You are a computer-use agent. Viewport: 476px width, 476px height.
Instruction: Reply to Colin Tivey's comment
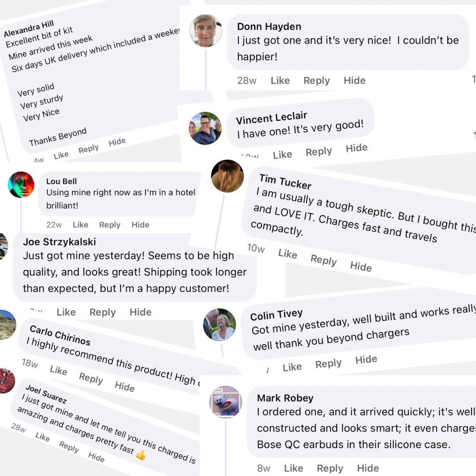tap(328, 364)
